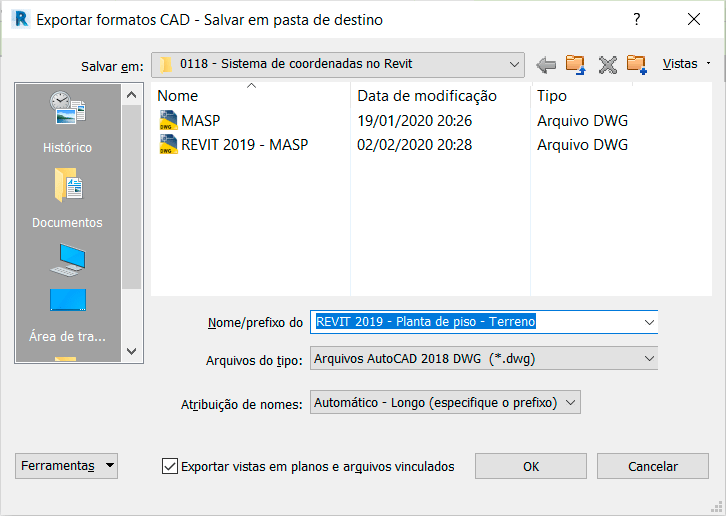This screenshot has height=516, width=726.
Task: Click date 02/02/2020 20:28 cell
Action: 414,145
